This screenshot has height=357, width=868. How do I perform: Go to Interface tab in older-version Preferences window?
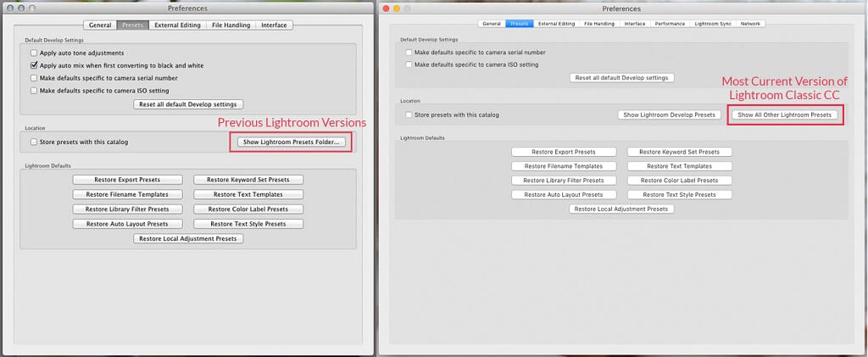pyautogui.click(x=274, y=25)
